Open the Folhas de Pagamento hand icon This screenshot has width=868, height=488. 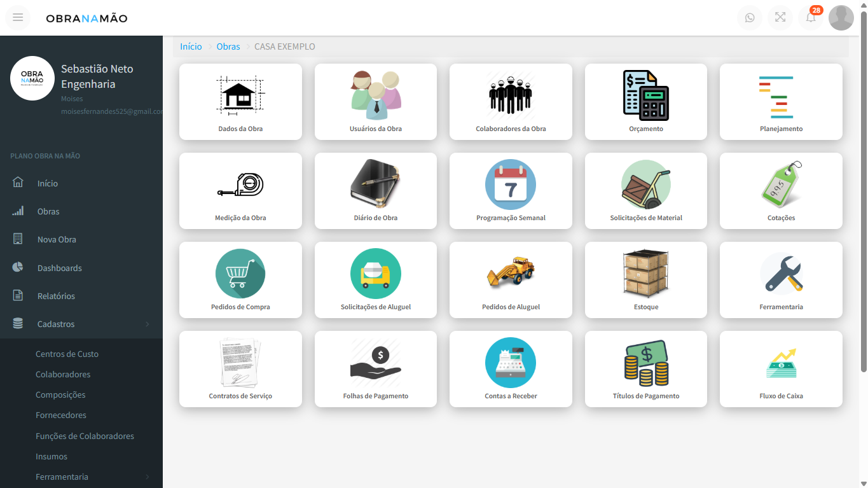pyautogui.click(x=376, y=363)
